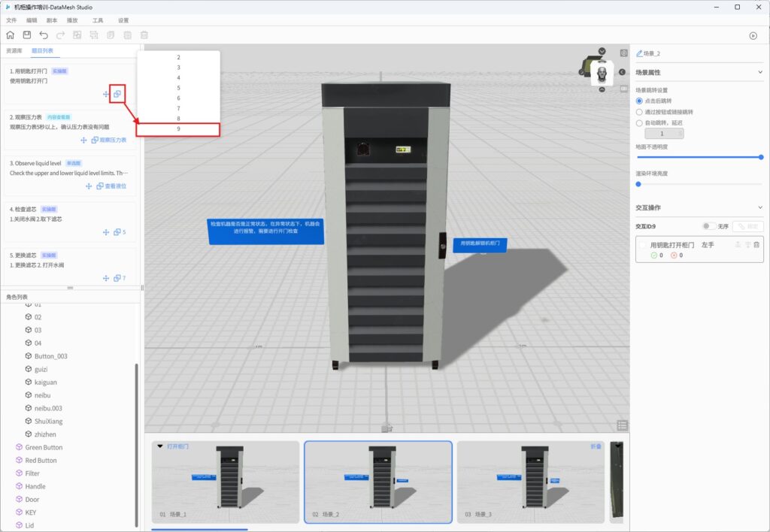Click the pencil icon beside 场景_2
Viewport: 770px width, 532px height.
pyautogui.click(x=639, y=54)
